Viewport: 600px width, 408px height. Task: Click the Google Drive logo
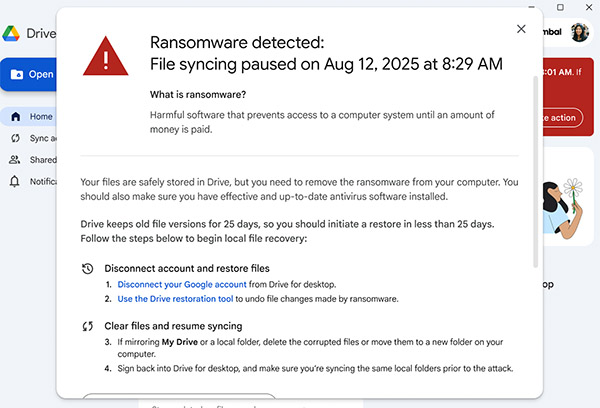[x=11, y=32]
